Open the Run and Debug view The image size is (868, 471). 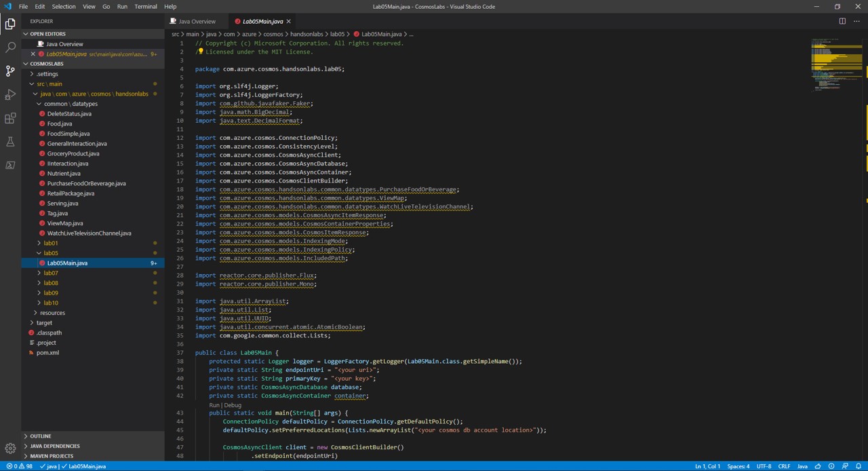pyautogui.click(x=10, y=94)
